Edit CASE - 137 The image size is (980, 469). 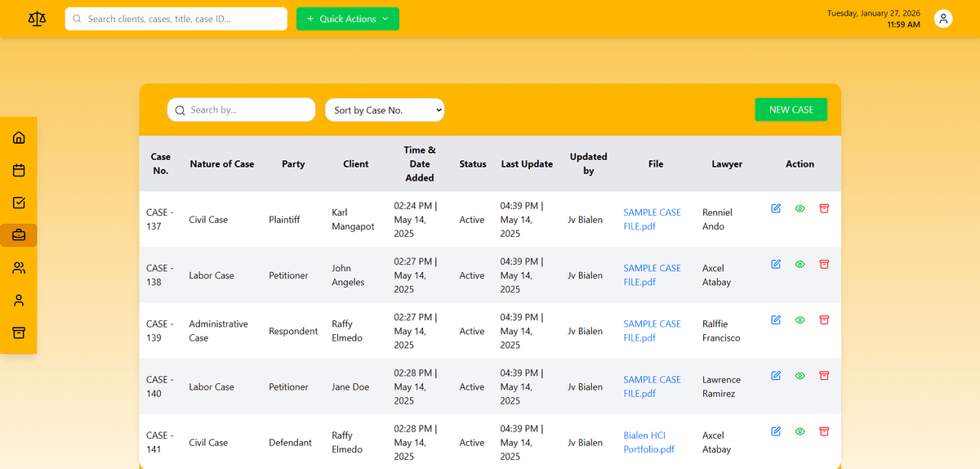(x=776, y=208)
